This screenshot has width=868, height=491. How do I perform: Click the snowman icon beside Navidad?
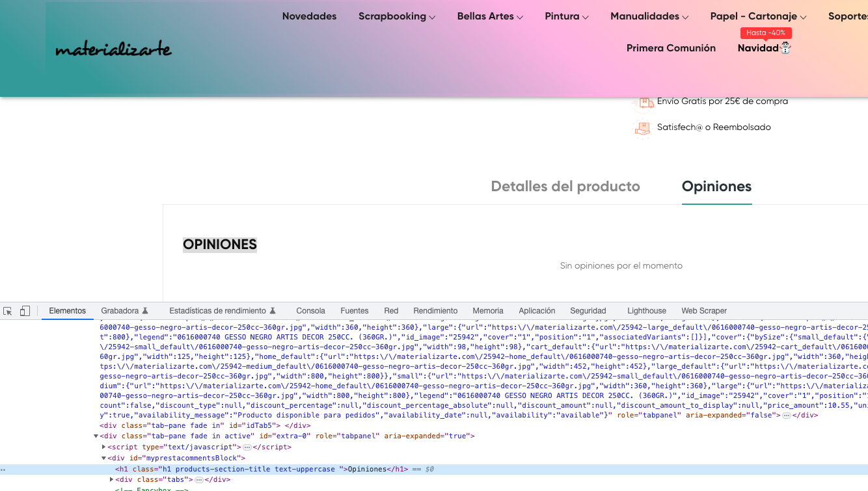click(x=785, y=48)
